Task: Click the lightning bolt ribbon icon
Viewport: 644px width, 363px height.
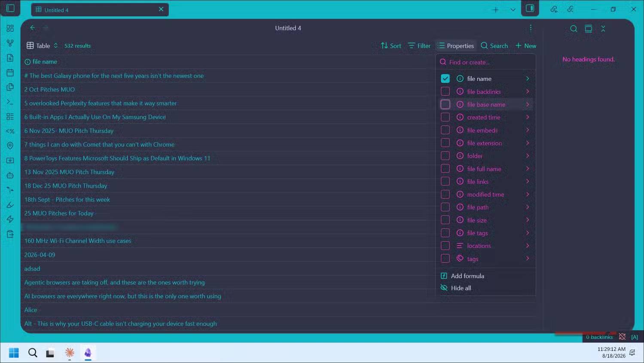Action: pos(10,219)
